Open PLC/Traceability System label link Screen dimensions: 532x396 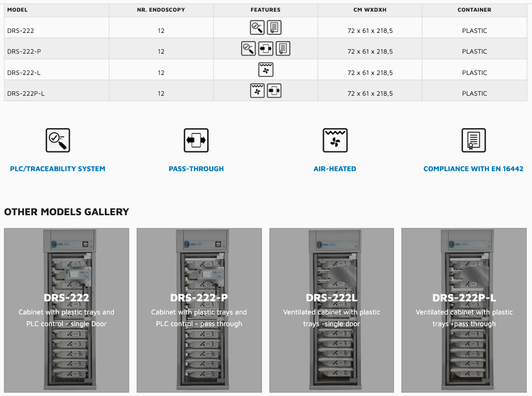coord(58,169)
